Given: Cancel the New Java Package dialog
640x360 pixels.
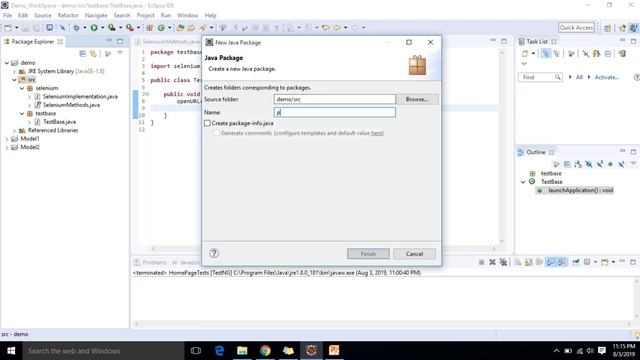Looking at the screenshot, I should 414,253.
